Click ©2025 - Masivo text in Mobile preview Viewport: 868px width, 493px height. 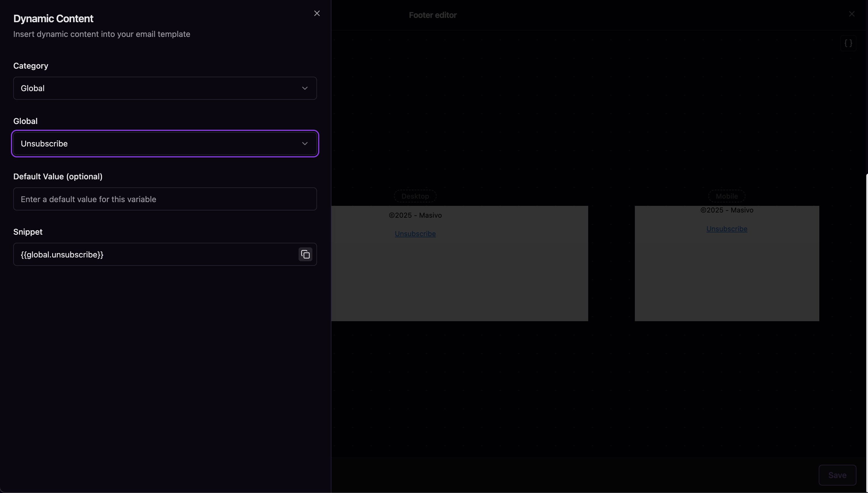(x=727, y=210)
